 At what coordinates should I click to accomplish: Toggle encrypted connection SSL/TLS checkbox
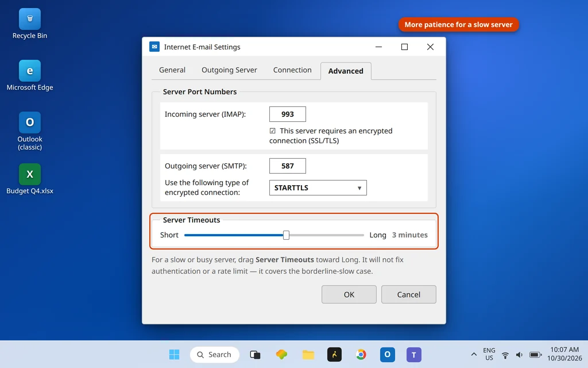click(x=273, y=131)
